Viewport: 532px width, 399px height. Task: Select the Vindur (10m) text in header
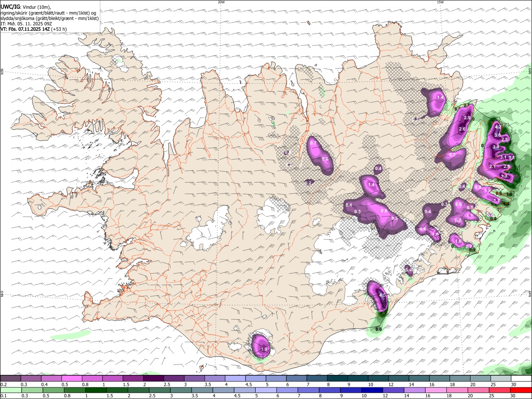pos(36,7)
